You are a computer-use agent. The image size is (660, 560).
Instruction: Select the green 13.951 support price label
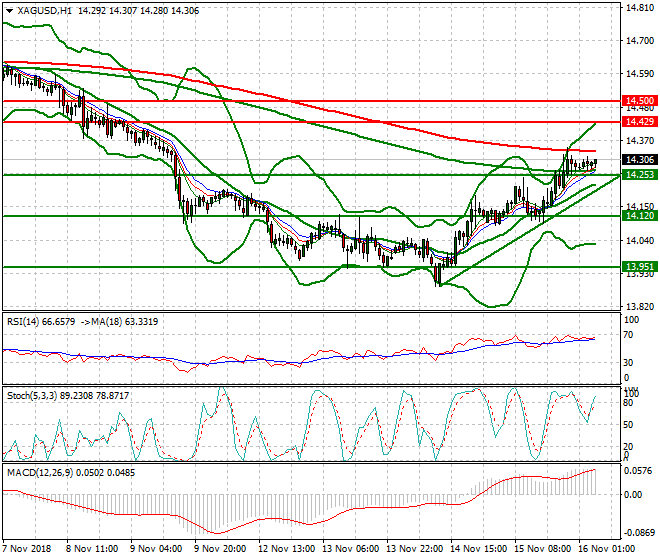640,267
